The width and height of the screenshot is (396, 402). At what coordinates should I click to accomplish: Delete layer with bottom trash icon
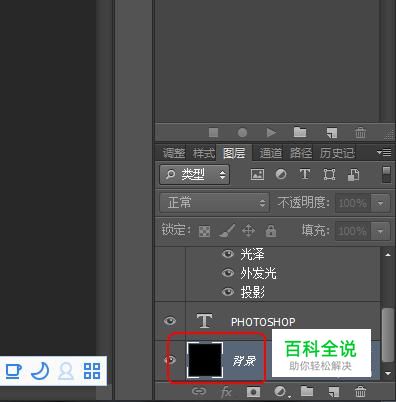360,392
